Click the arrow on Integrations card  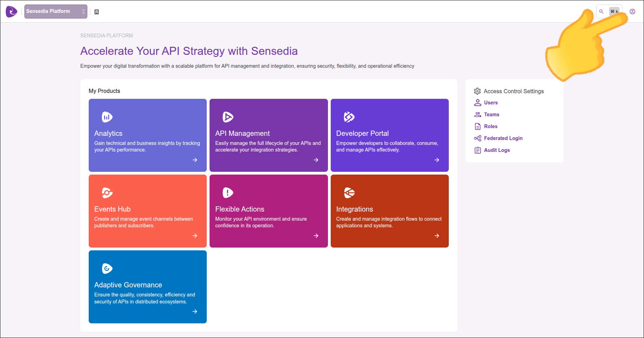click(437, 236)
